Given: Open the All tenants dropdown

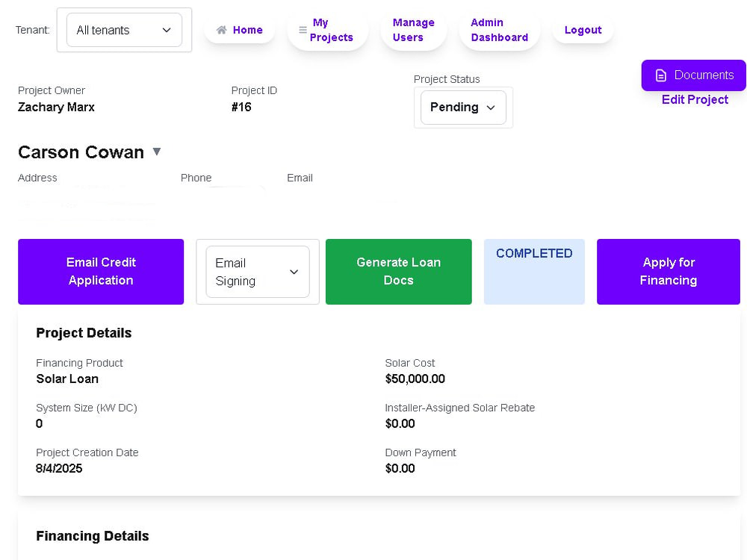Looking at the screenshot, I should (124, 30).
